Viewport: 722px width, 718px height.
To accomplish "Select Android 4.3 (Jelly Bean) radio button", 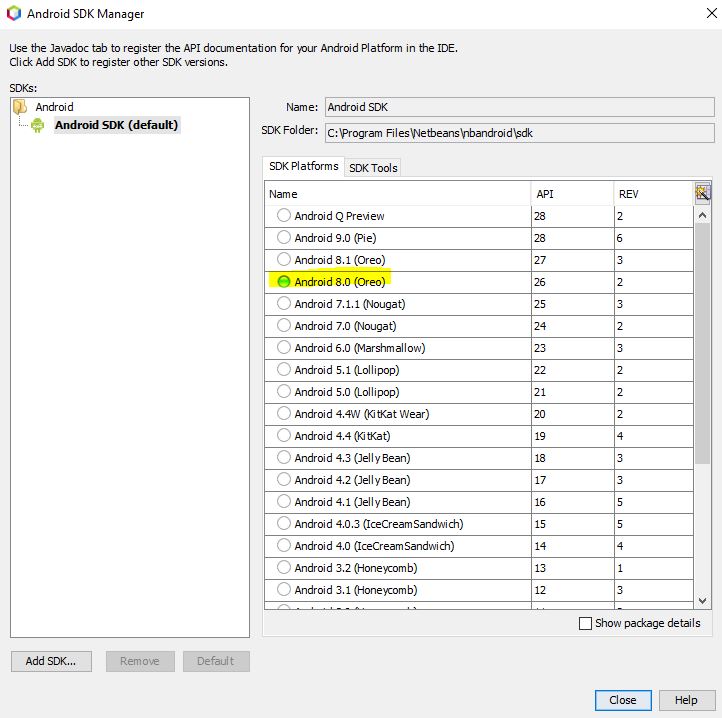I will click(284, 457).
